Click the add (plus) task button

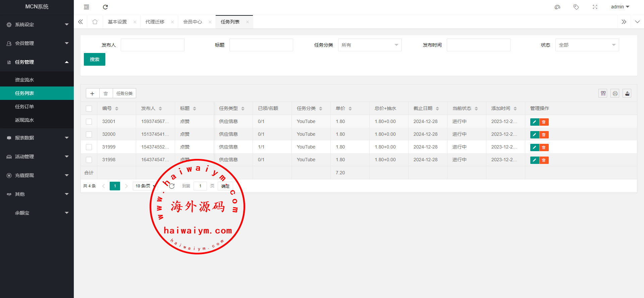[x=93, y=94]
